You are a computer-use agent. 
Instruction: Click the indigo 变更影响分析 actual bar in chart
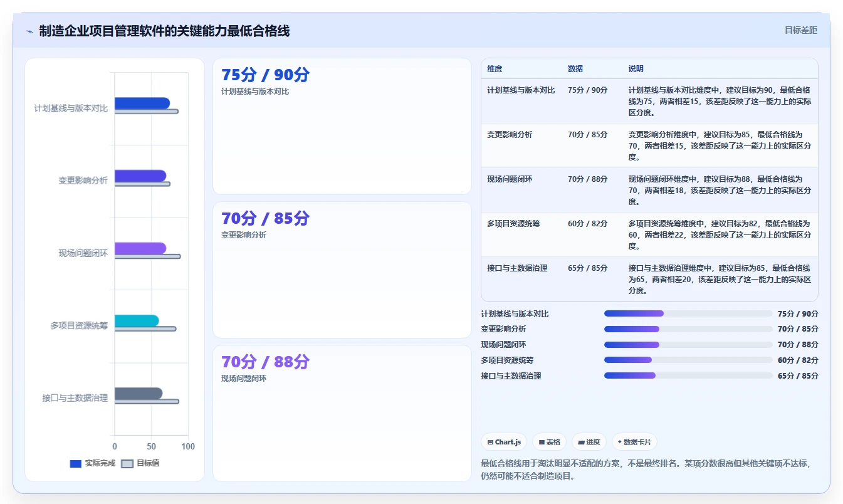tap(140, 176)
